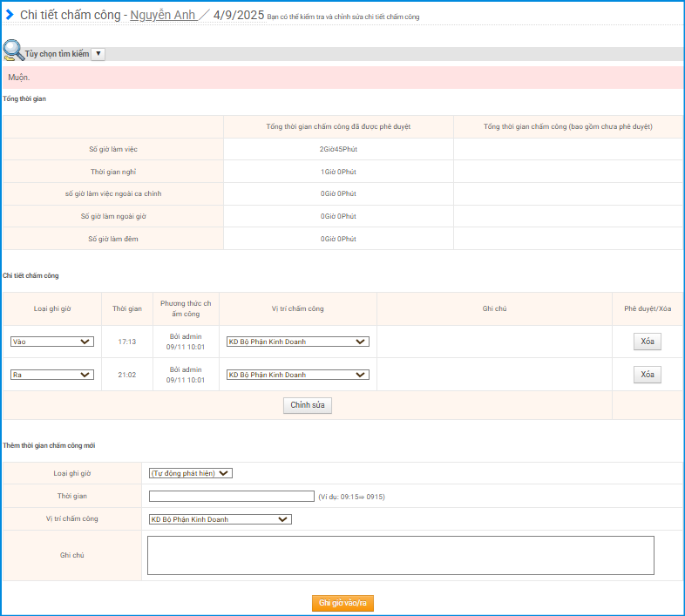
Task: Expand the Tùy chọn tìm kiếm arrow toggle
Action: click(98, 54)
